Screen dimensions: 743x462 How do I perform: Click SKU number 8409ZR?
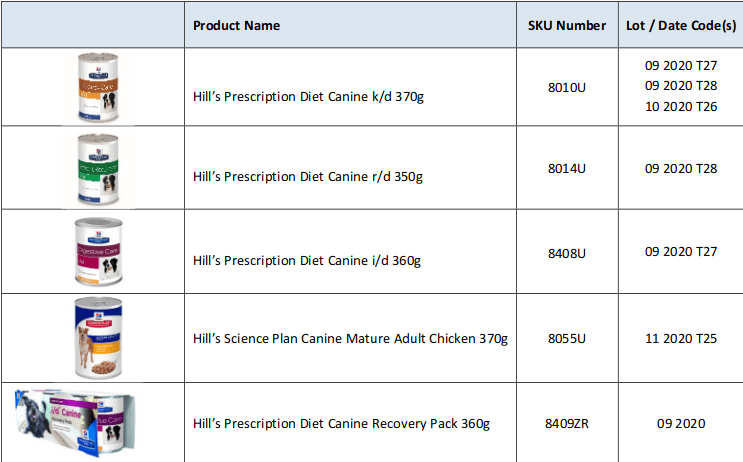click(x=567, y=423)
